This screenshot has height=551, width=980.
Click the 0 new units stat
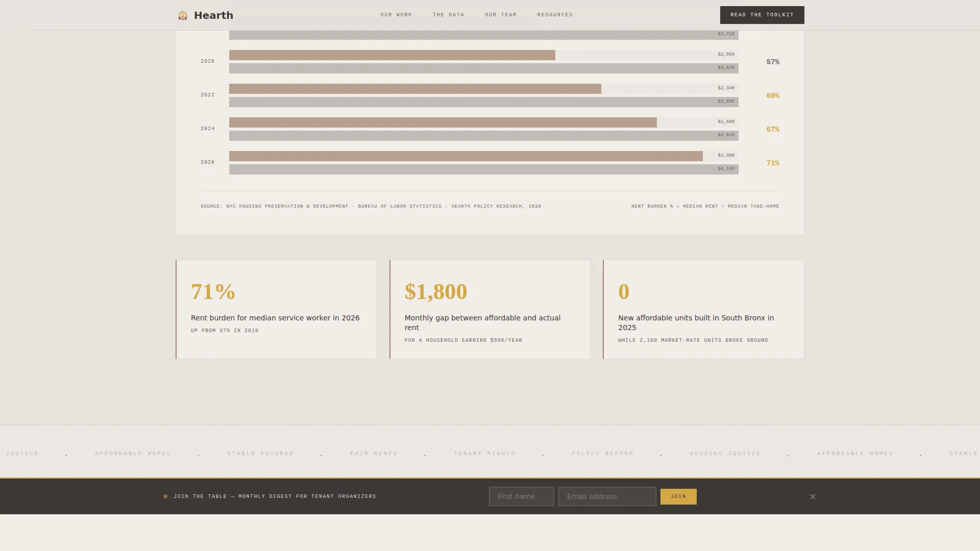coord(624,291)
